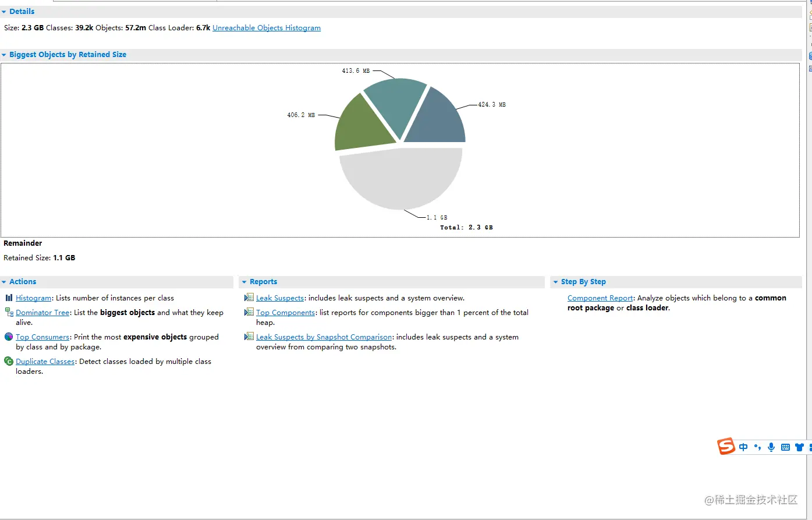
Task: Run the Leak Suspects report link
Action: (280, 298)
